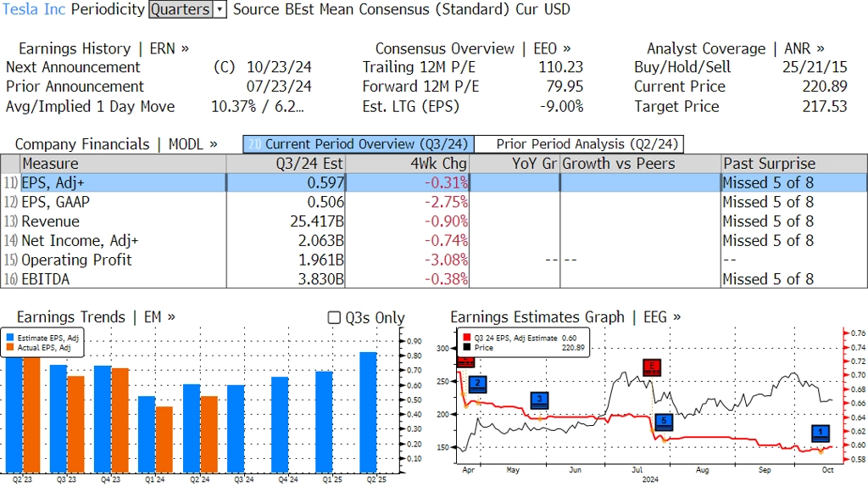Viewport: 868px width, 487px height.
Task: Click Buy/Hold/Sell value 25/21/15
Action: 815,67
